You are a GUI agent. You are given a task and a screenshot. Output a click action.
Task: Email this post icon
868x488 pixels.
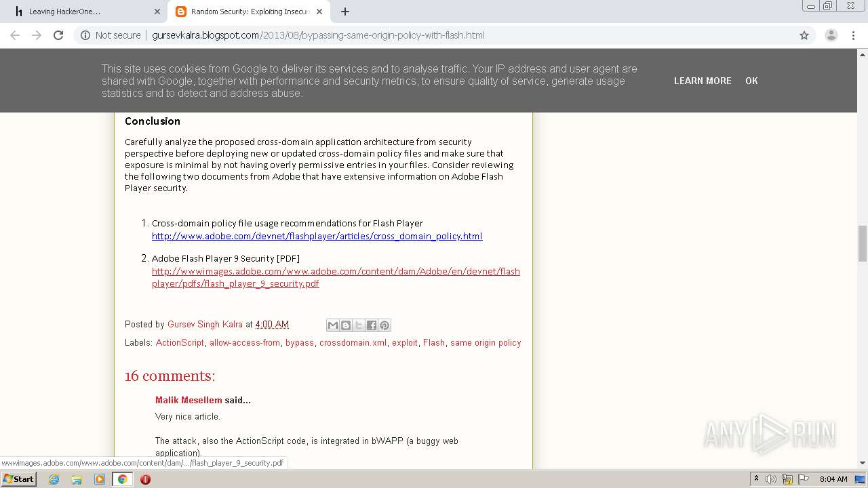pos(333,325)
